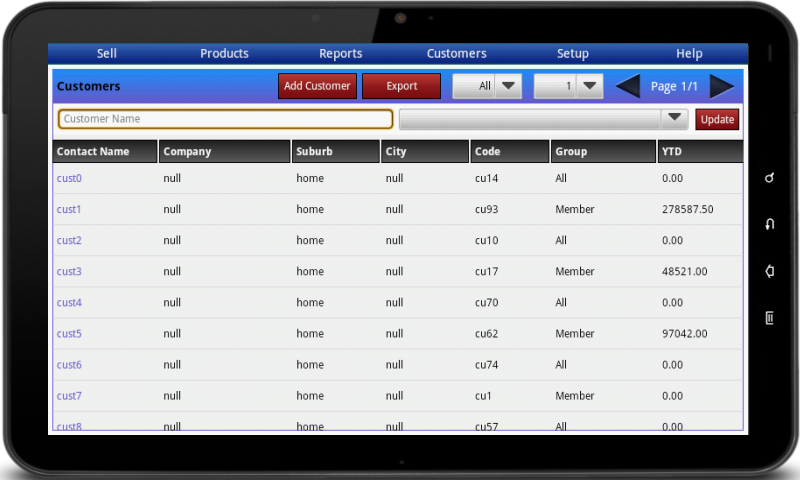Open the Customers menu
The image size is (800, 480).
coord(457,54)
